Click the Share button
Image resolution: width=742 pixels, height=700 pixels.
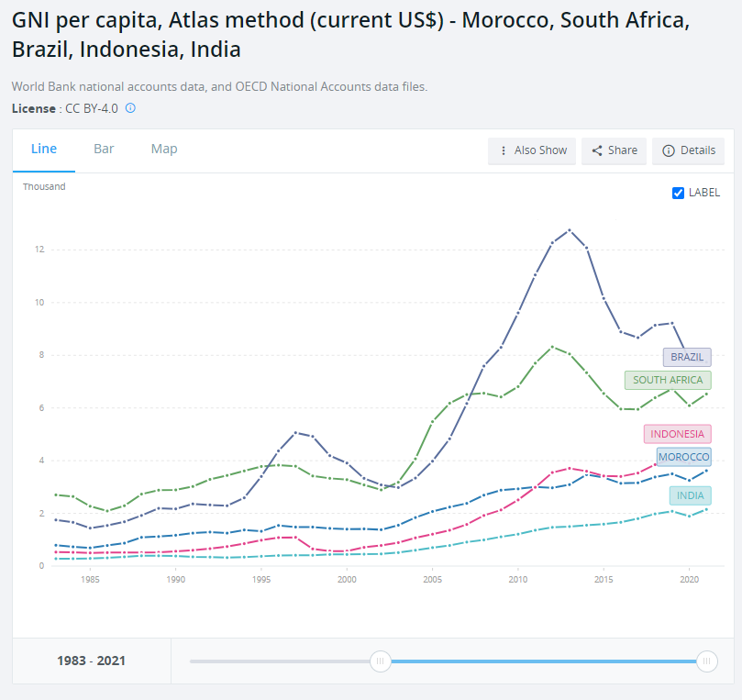614,150
